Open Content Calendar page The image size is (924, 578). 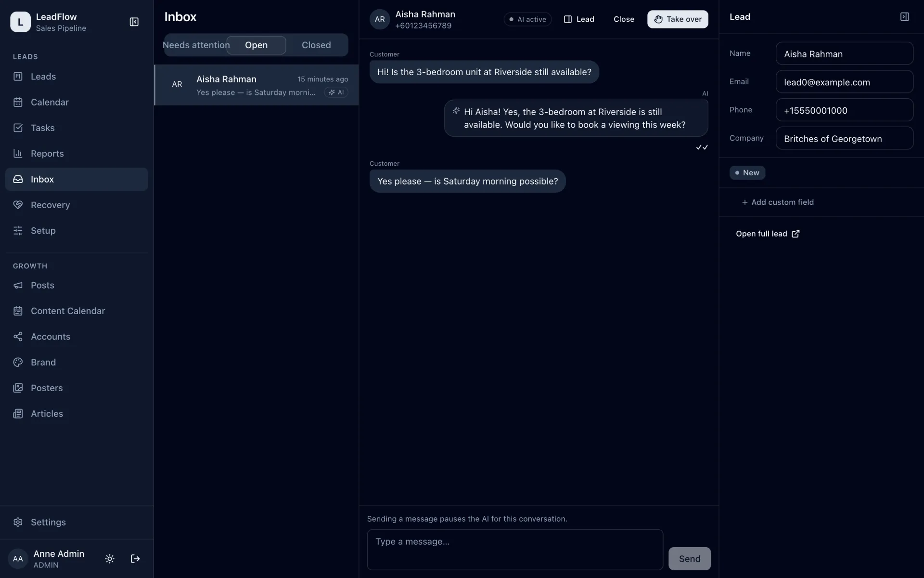click(77, 311)
